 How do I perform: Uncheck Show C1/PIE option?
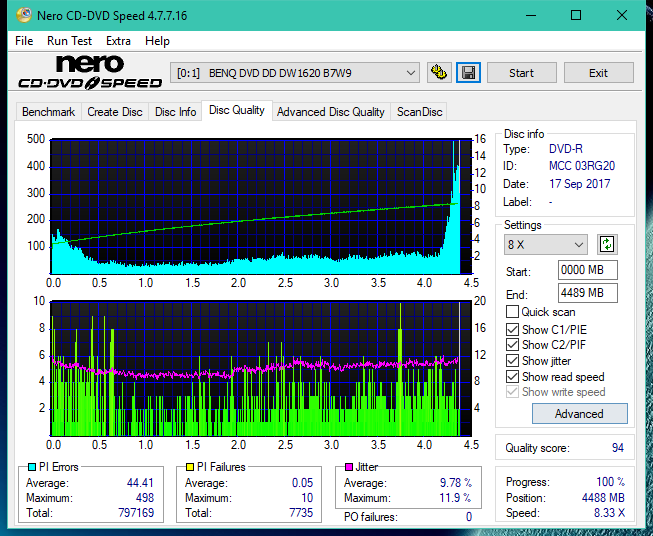(x=512, y=329)
